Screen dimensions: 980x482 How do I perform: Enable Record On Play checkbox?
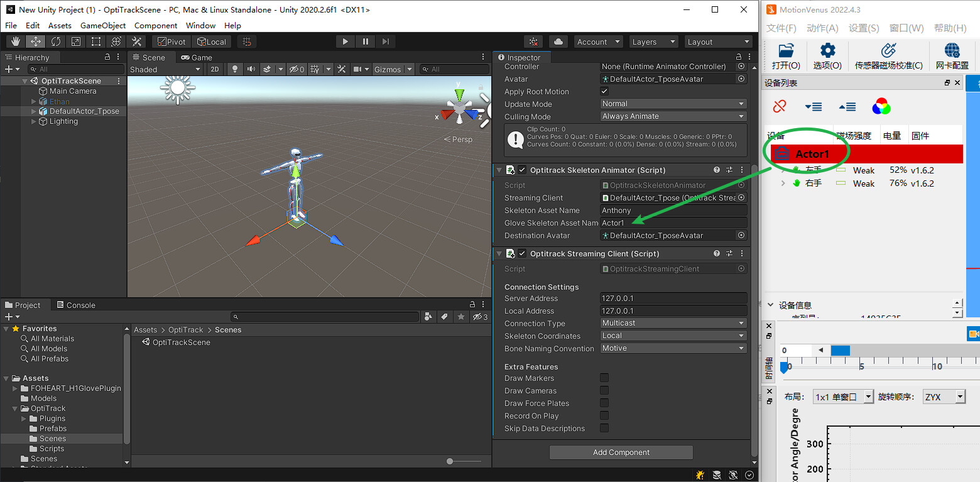pos(604,415)
